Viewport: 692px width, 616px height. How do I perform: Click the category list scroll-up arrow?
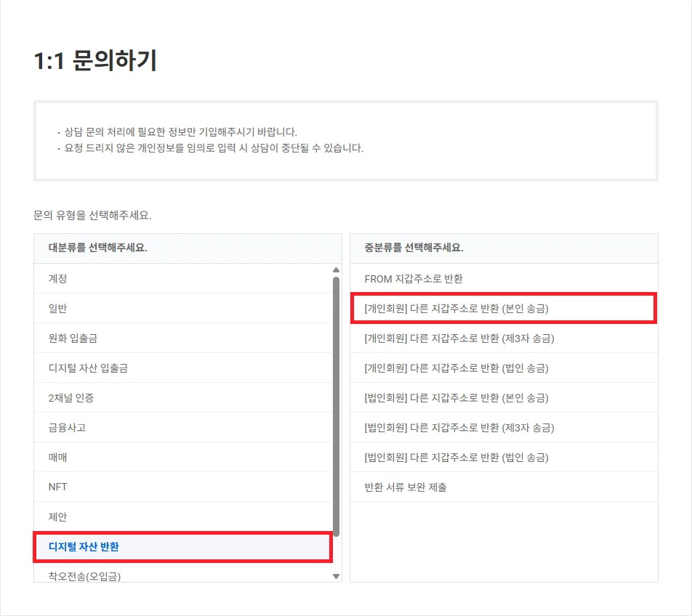tap(337, 269)
